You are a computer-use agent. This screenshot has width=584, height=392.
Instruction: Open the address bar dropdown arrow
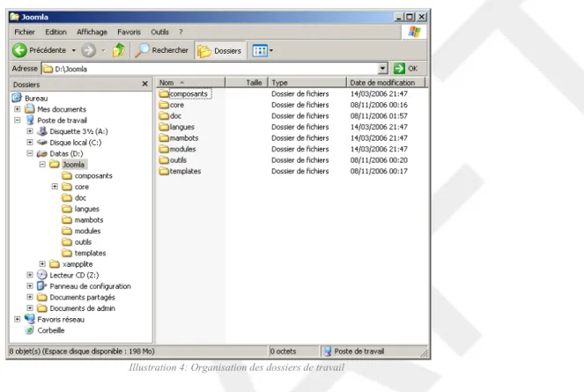click(382, 69)
